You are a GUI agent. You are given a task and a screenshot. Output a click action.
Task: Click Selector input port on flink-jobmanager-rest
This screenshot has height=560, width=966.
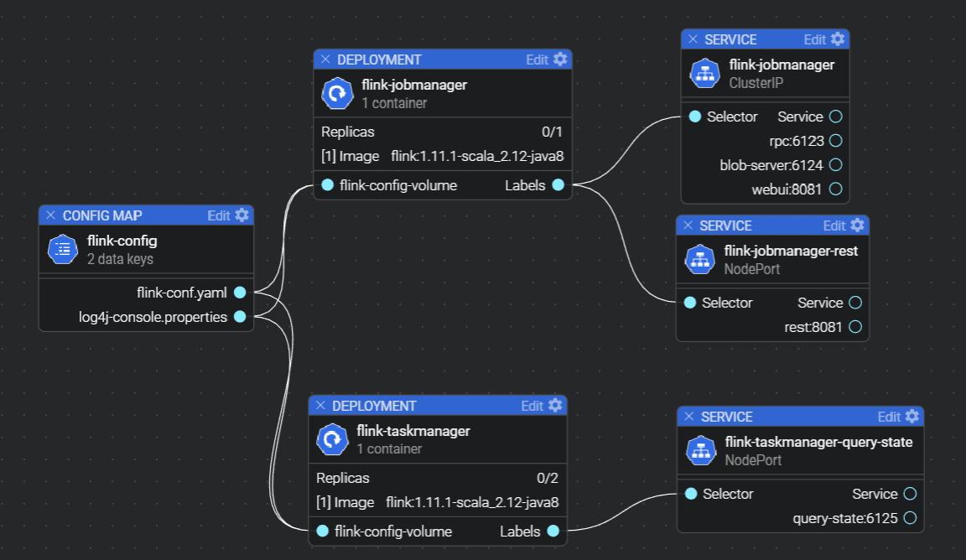[690, 303]
